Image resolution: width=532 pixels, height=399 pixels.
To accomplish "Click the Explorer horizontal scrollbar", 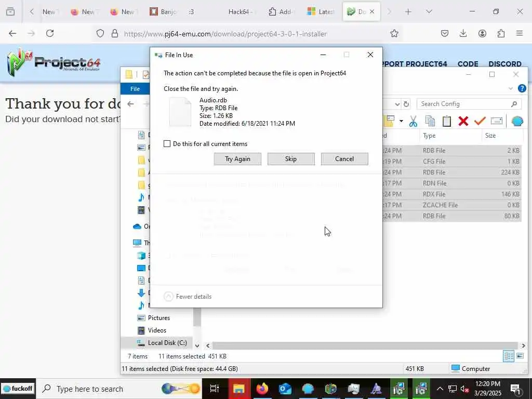I will 365,345.
